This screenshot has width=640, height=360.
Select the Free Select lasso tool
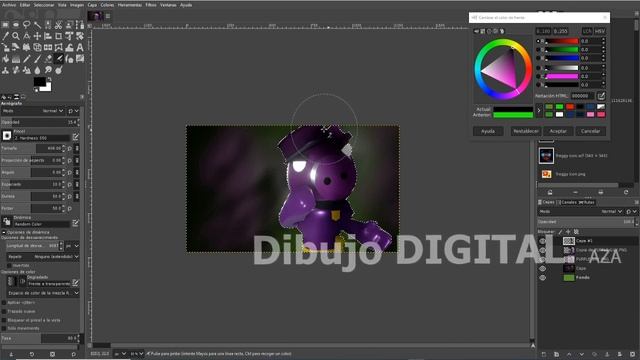pos(27,25)
